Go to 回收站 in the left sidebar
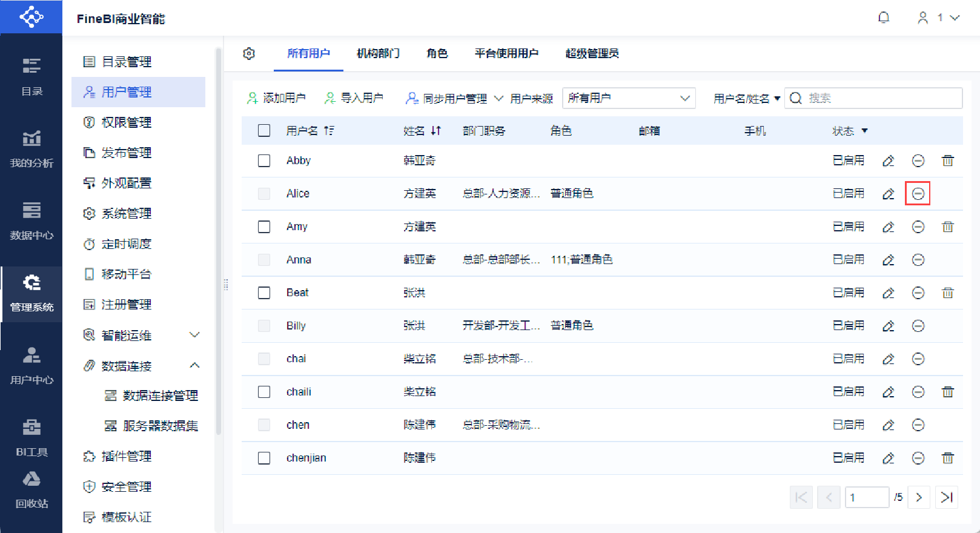Screen dimensions: 980x533 pos(31,489)
